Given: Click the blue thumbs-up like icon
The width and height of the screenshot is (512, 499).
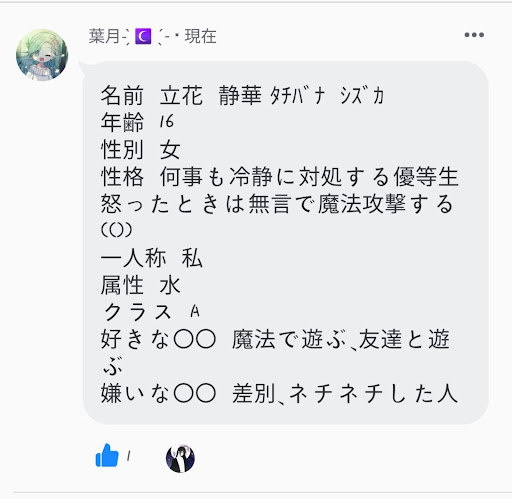Looking at the screenshot, I should tap(107, 455).
